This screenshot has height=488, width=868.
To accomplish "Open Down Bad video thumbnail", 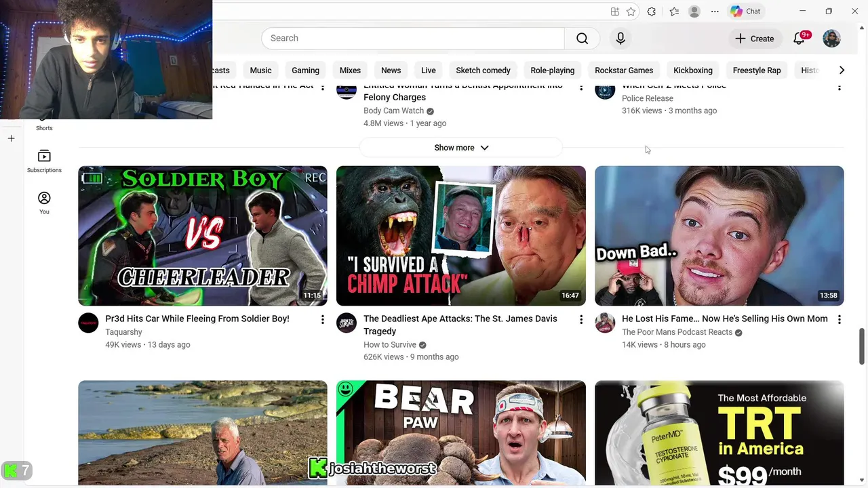I will coord(719,236).
